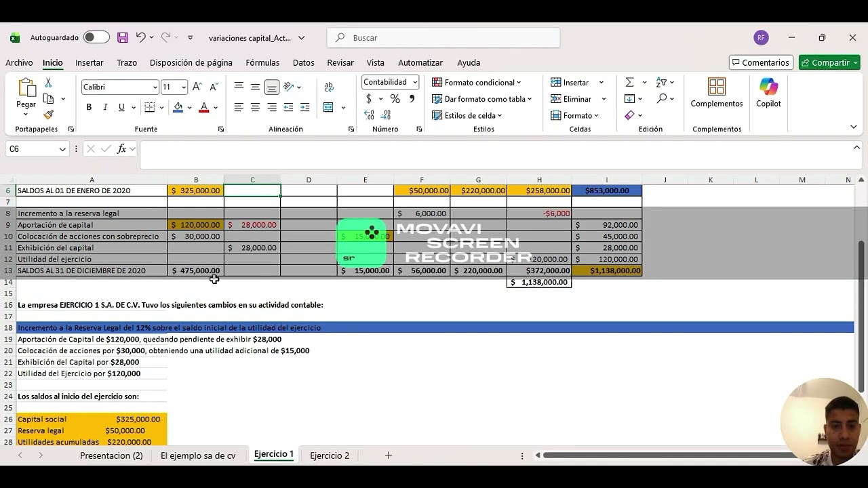Copy the selected cells

(48, 99)
